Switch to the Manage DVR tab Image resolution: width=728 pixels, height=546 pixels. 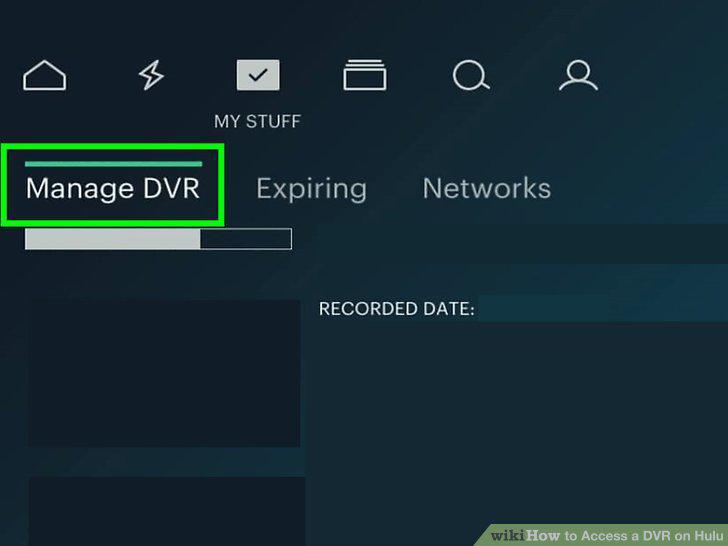click(x=113, y=188)
